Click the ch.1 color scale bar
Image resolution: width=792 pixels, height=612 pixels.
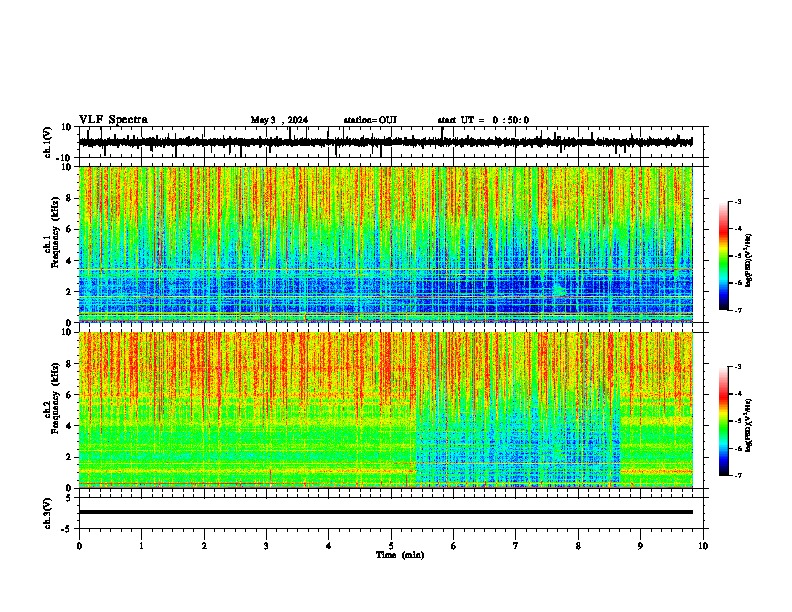coord(723,256)
